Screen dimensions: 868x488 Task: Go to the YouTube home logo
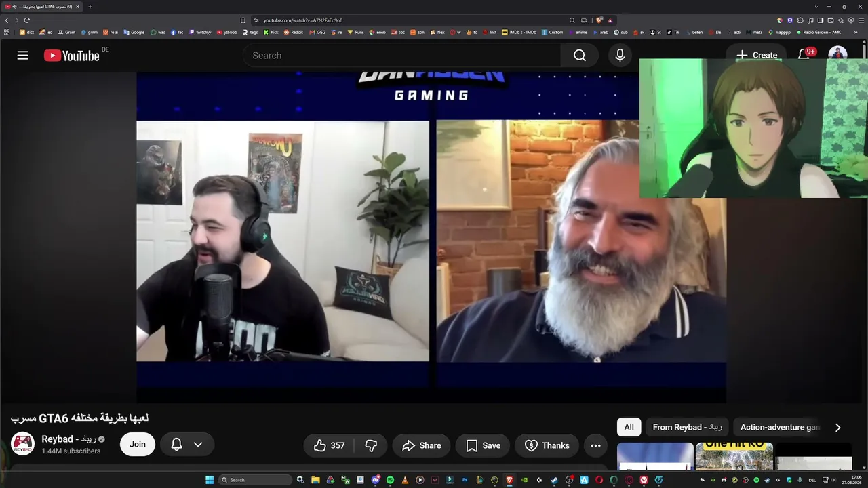tap(72, 56)
